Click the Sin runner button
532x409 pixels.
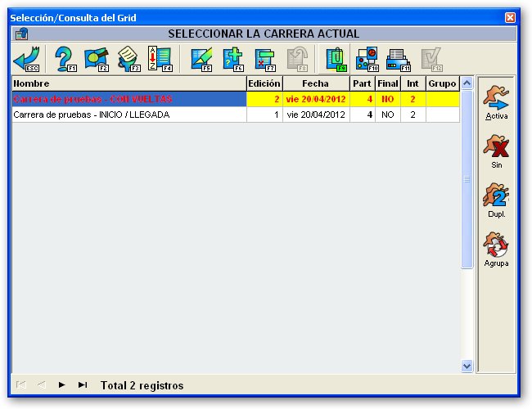496,151
